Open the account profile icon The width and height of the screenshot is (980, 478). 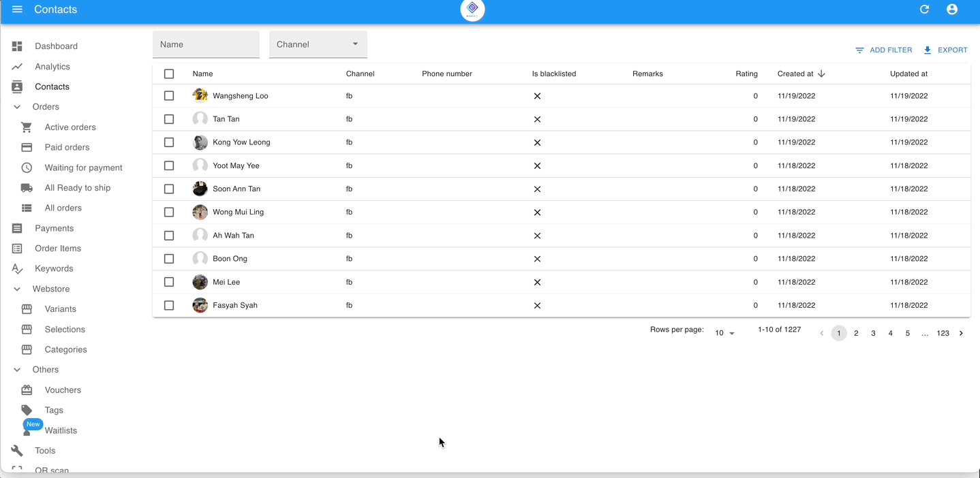[x=952, y=10]
